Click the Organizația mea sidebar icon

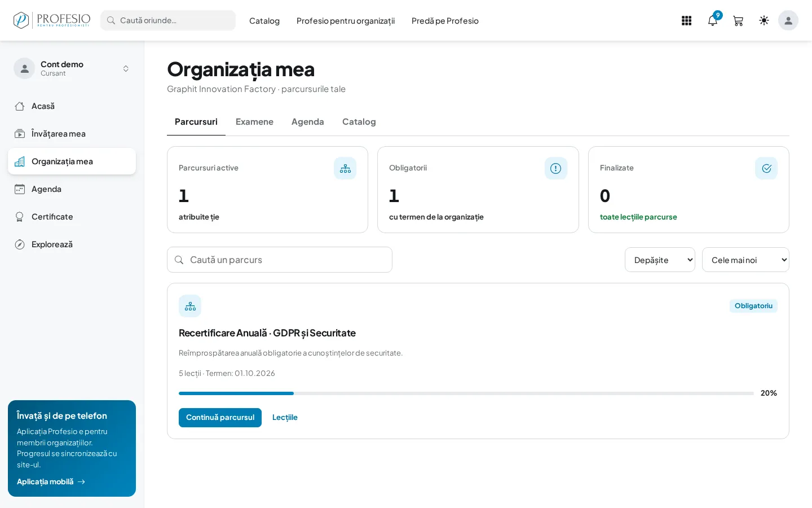point(20,161)
